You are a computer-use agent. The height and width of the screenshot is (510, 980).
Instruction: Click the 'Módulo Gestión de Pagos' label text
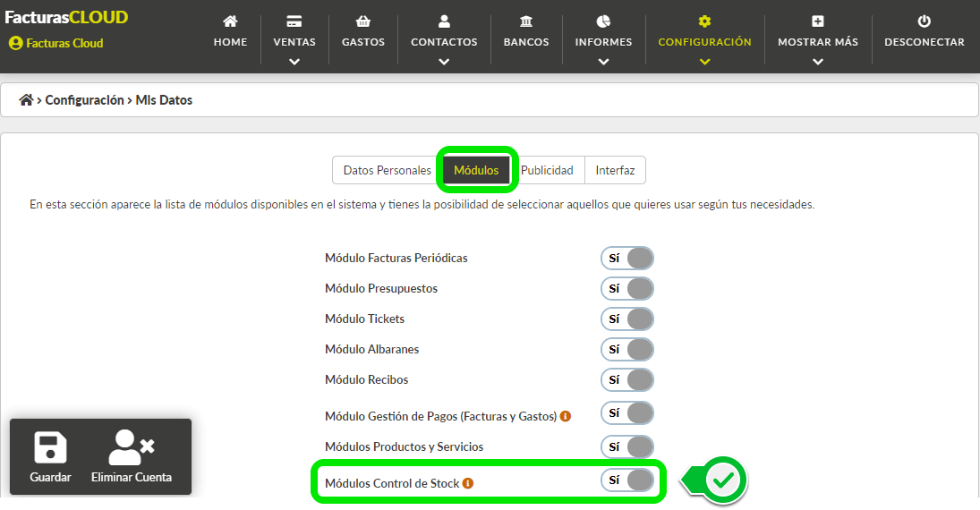coord(440,416)
